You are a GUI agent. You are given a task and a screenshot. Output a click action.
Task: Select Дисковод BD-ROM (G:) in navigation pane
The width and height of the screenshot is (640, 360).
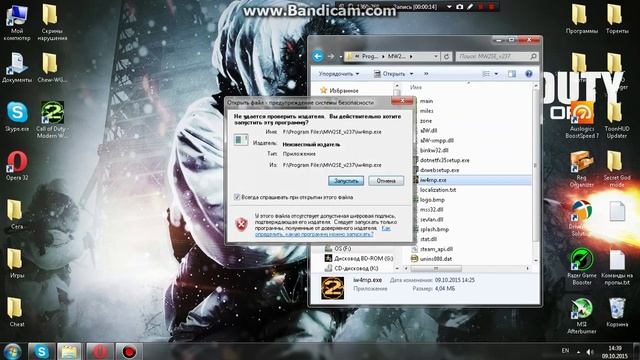(x=359, y=258)
